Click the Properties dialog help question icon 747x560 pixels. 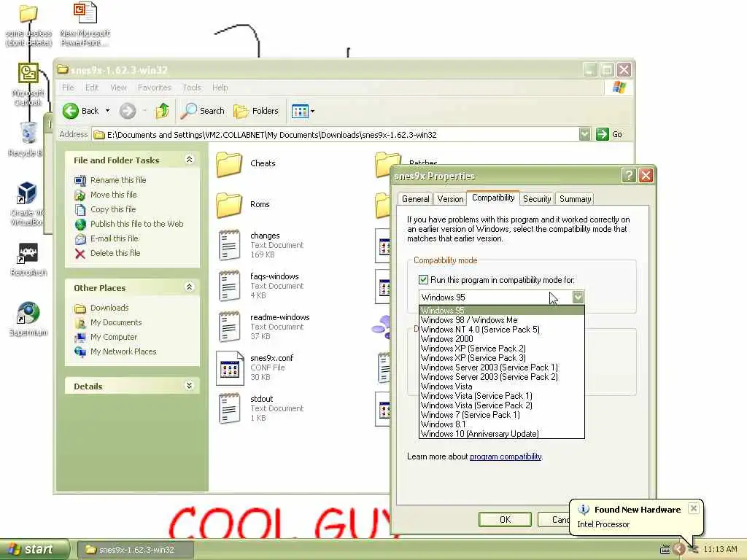coord(628,176)
